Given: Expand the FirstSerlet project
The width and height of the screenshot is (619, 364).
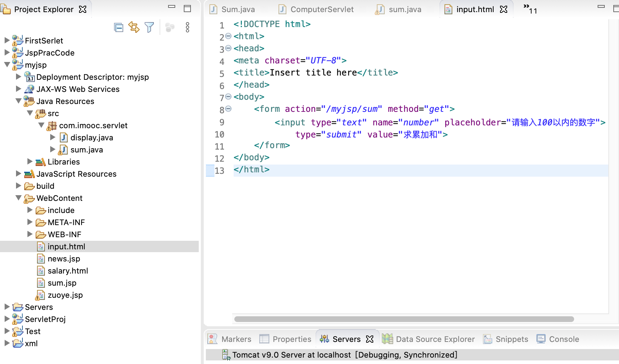Looking at the screenshot, I should [x=7, y=40].
